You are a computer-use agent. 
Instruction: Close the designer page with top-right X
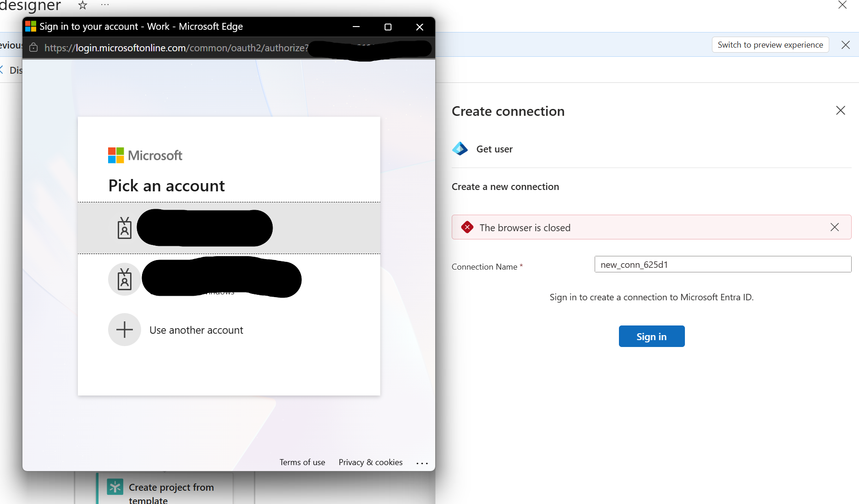click(x=843, y=5)
